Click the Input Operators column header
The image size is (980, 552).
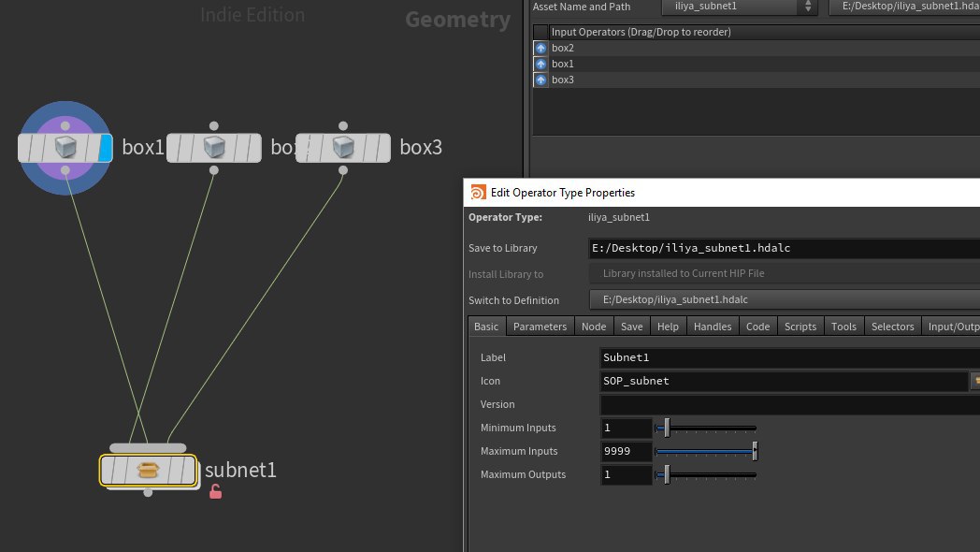pos(764,32)
